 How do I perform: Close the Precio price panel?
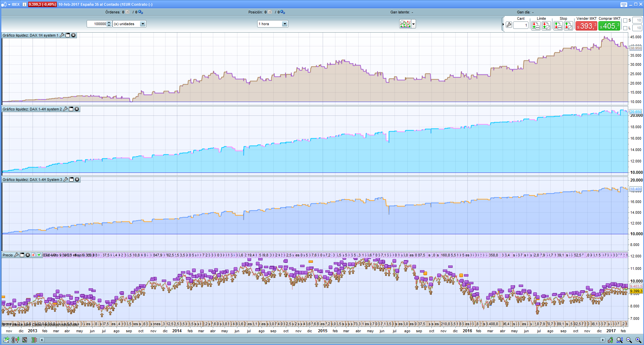(x=28, y=255)
